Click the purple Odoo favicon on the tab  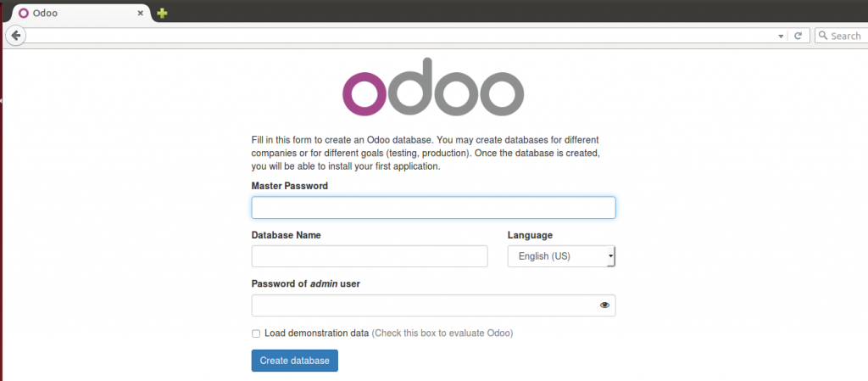(23, 14)
